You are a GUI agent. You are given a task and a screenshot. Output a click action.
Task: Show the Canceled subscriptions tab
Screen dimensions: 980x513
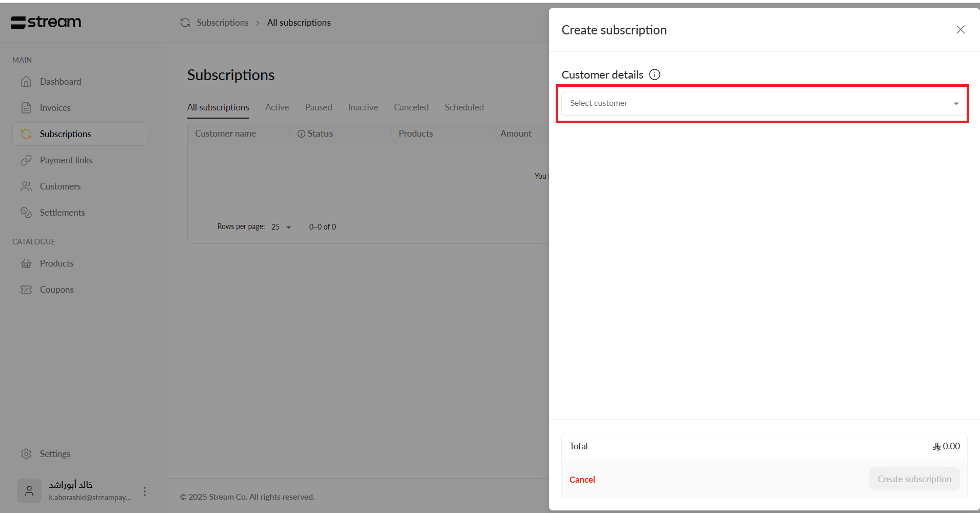click(411, 107)
